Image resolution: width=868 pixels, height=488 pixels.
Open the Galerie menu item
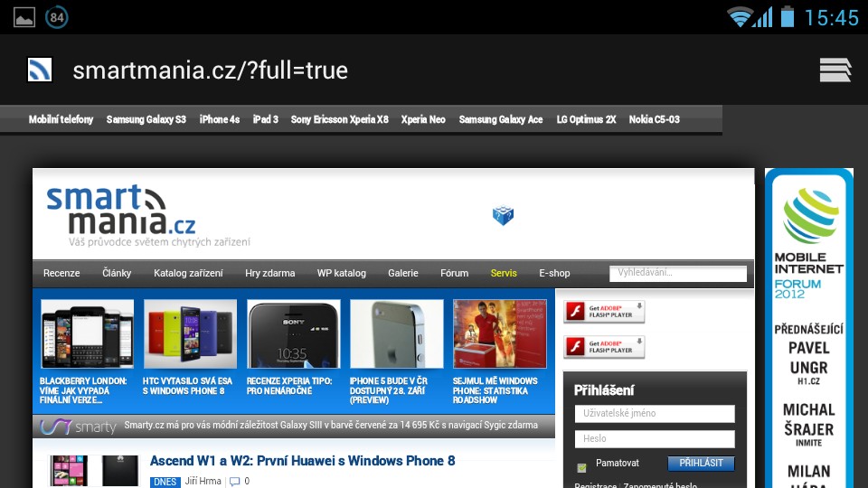coord(403,273)
